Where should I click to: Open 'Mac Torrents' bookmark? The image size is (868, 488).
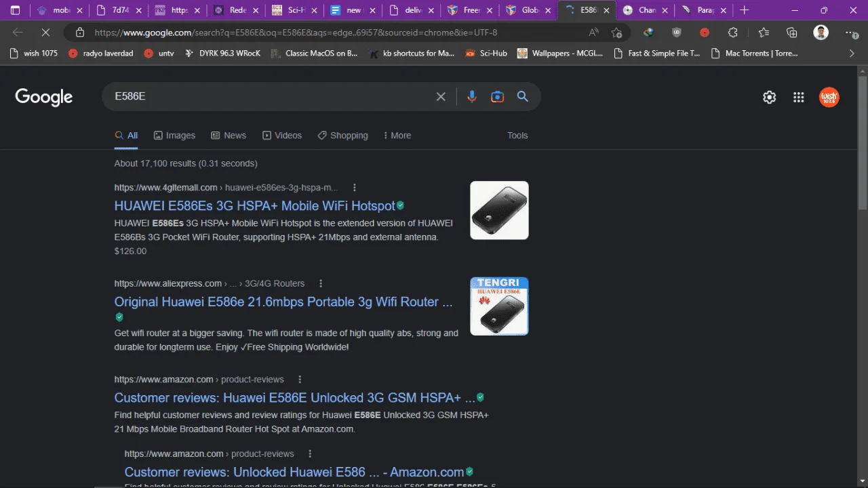tap(754, 53)
